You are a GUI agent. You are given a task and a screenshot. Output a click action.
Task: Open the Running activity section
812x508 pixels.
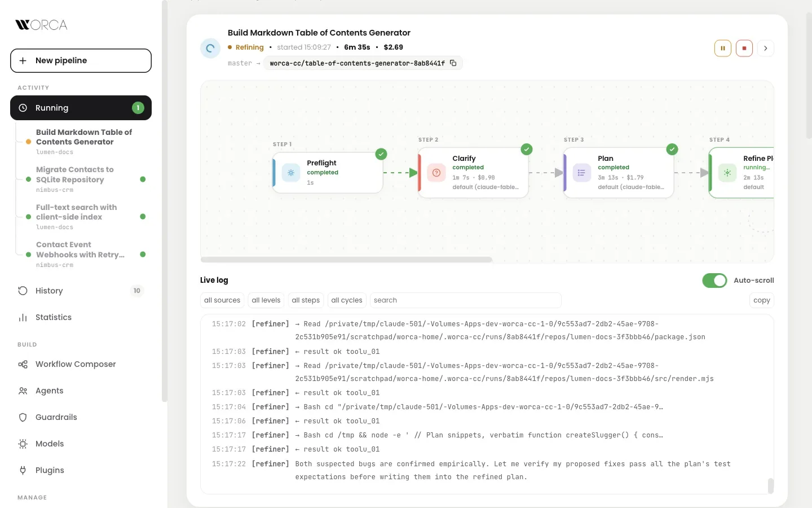tap(81, 108)
